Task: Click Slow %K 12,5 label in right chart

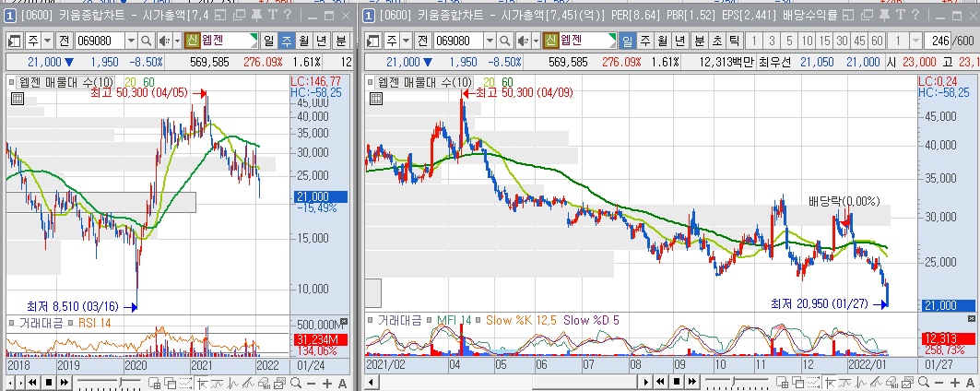Action: click(522, 320)
